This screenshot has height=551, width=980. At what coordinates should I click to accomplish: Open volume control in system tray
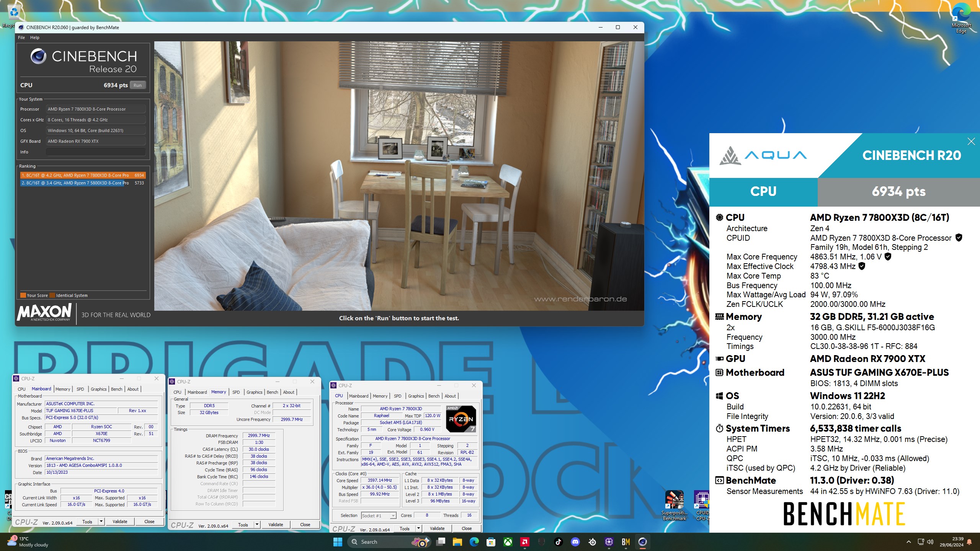pos(931,542)
